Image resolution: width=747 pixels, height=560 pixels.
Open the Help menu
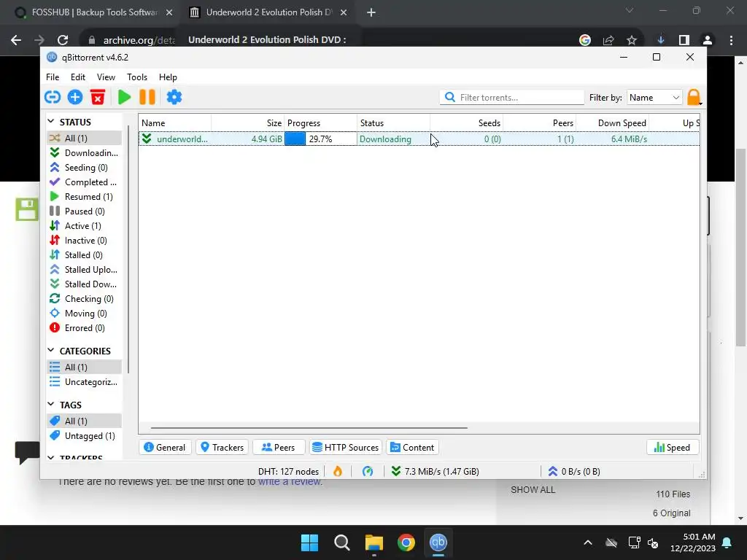pos(168,77)
